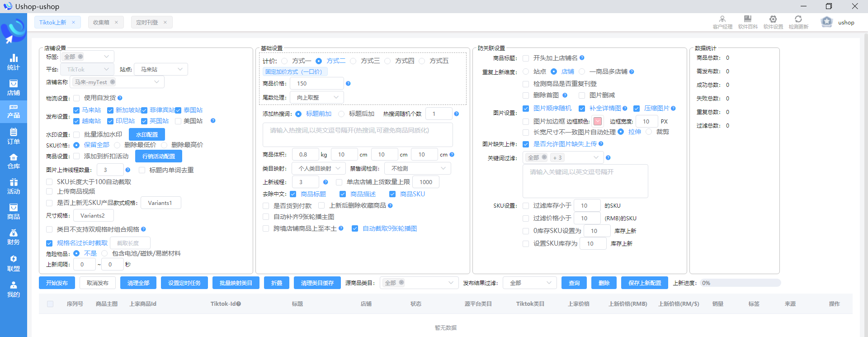This screenshot has height=337, width=868.
Task: Open the 活动 activity sidebar icon
Action: (x=14, y=186)
